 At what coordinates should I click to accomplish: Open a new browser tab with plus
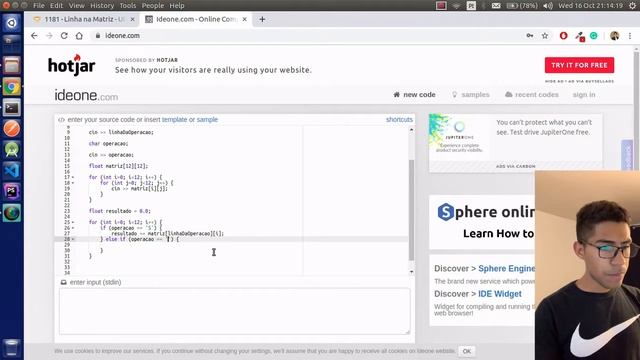[262, 19]
